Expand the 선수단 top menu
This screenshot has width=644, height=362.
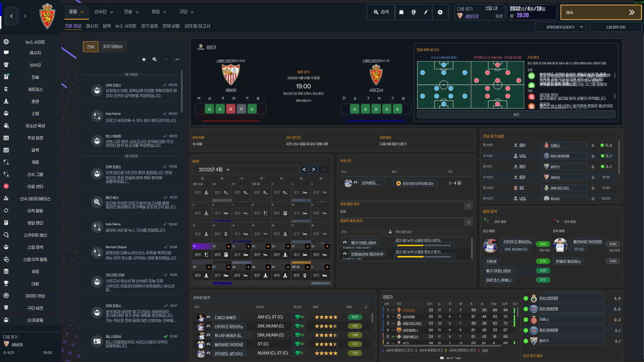[x=104, y=12]
